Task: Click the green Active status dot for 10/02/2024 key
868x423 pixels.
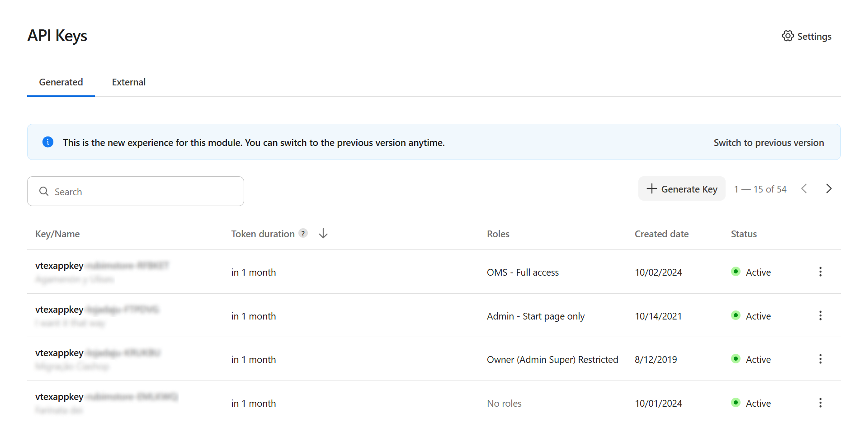Action: pyautogui.click(x=736, y=272)
